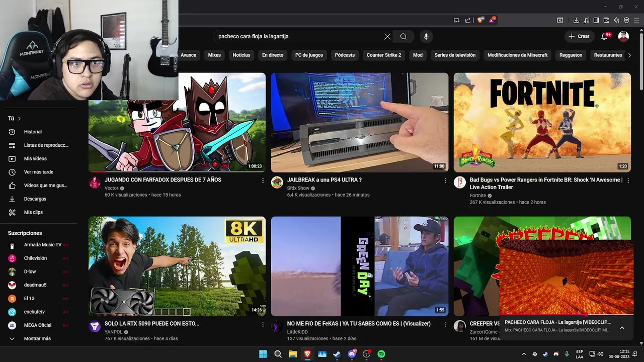Select the Counter-Strike 2 chip
This screenshot has height=362, width=644.
[384, 55]
